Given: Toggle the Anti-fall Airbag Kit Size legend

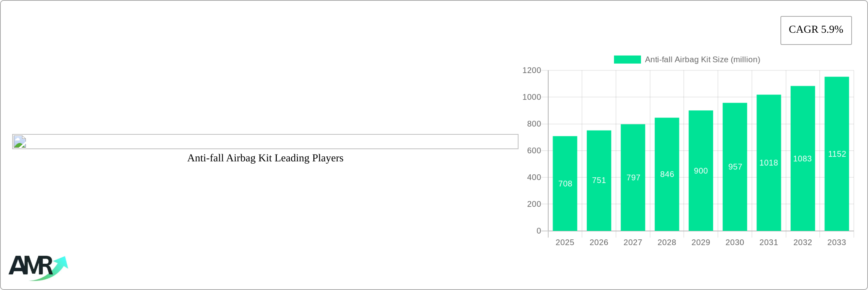Looking at the screenshot, I should coord(687,59).
